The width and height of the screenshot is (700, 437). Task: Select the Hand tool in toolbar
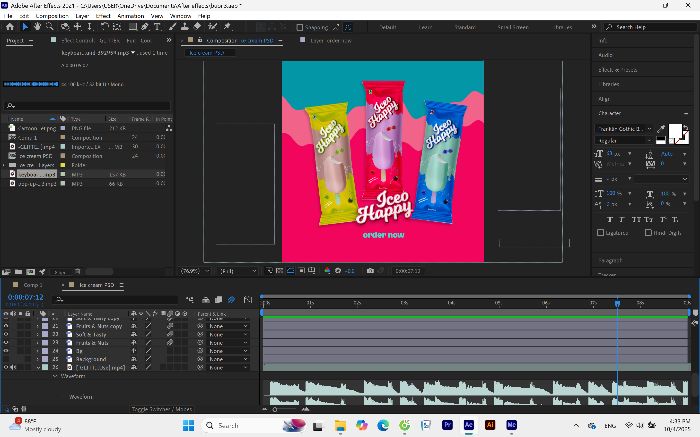click(37, 27)
